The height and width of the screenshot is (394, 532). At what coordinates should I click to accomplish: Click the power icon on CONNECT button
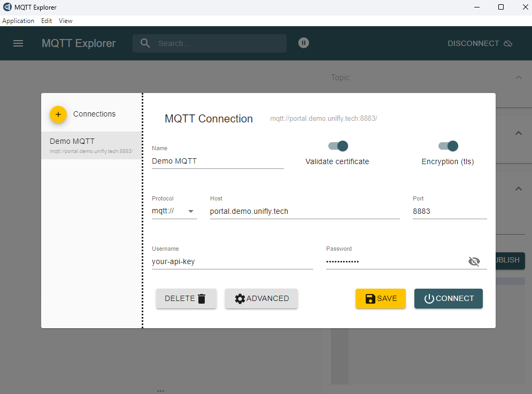430,298
